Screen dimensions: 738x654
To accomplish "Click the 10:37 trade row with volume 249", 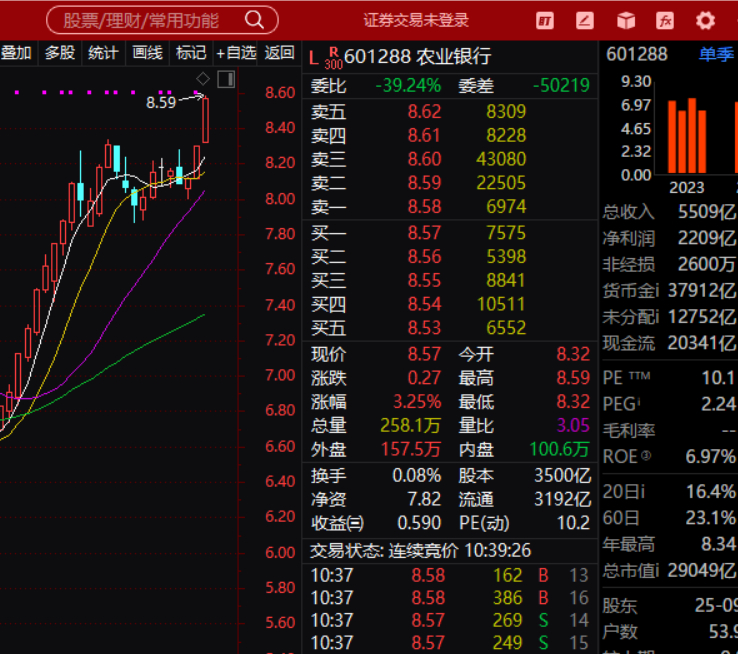I will click(449, 643).
